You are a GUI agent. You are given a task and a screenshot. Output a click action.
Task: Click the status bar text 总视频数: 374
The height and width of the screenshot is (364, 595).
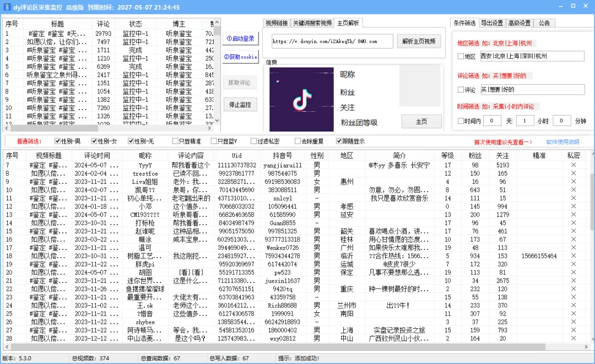[x=91, y=358]
